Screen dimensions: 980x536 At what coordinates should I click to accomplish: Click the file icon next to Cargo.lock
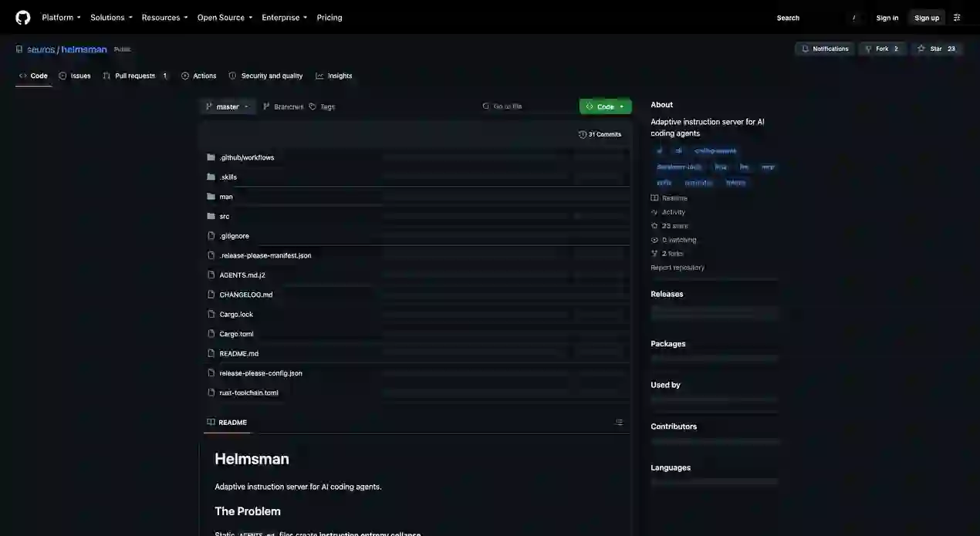(x=211, y=314)
